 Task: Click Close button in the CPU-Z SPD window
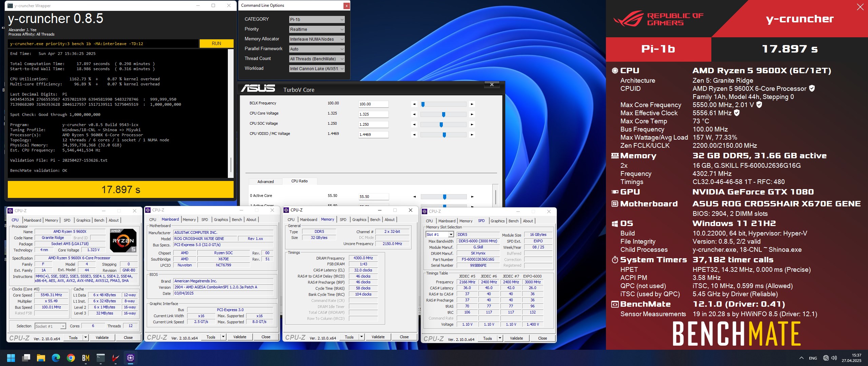(x=542, y=338)
